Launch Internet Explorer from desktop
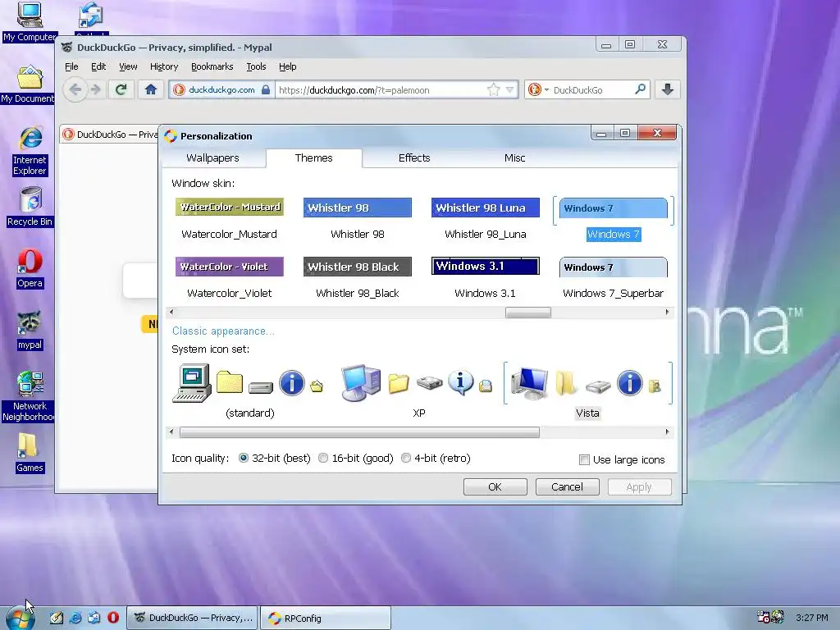This screenshot has width=840, height=630. (x=30, y=151)
